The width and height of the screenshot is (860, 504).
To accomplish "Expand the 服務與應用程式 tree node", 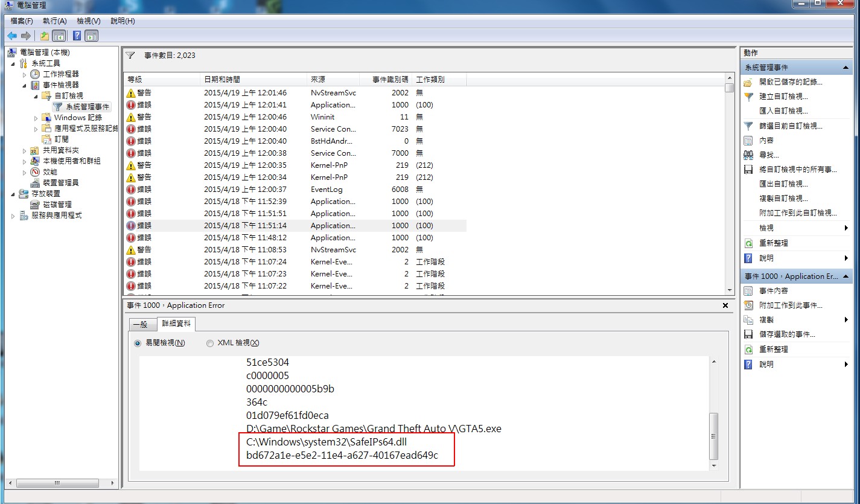I will 13,215.
